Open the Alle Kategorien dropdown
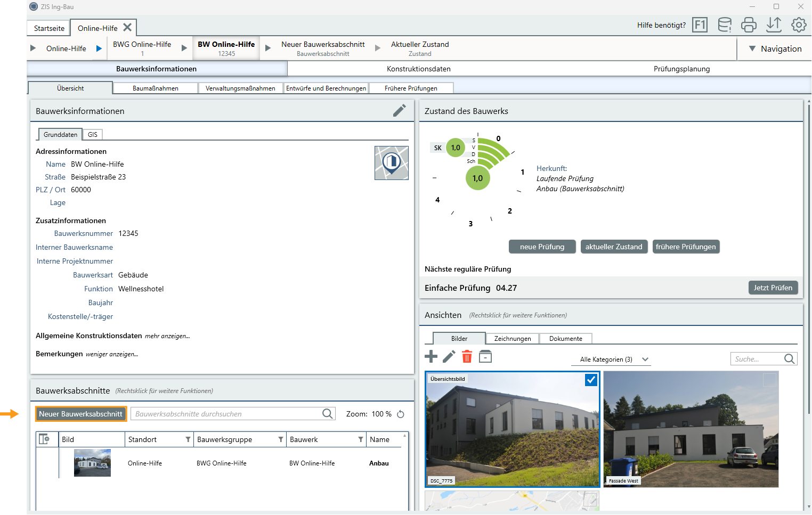The width and height of the screenshot is (812, 515). tap(611, 359)
